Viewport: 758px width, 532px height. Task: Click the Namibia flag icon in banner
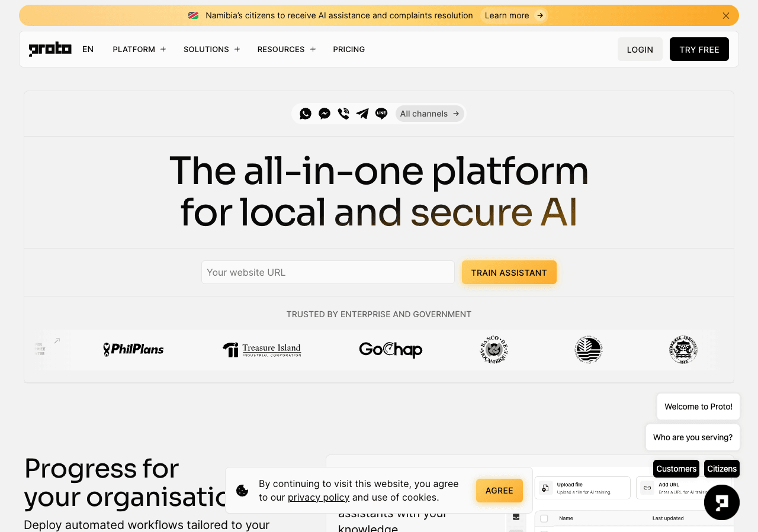(x=194, y=15)
